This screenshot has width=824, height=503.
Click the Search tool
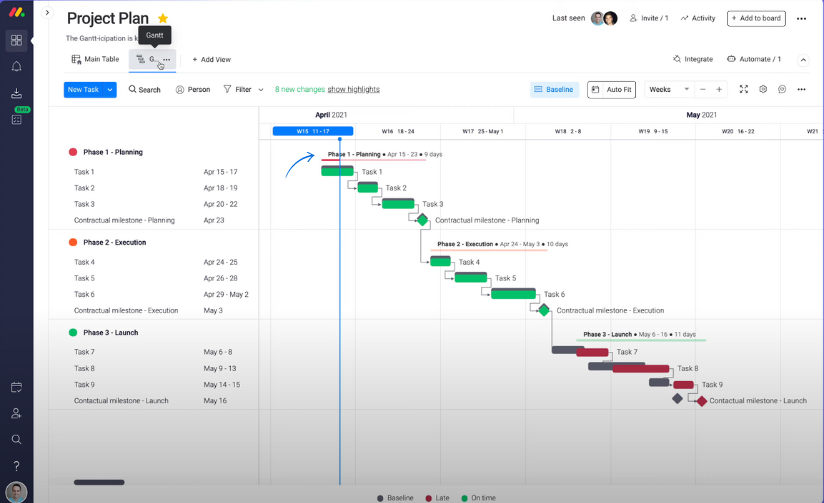(x=145, y=89)
